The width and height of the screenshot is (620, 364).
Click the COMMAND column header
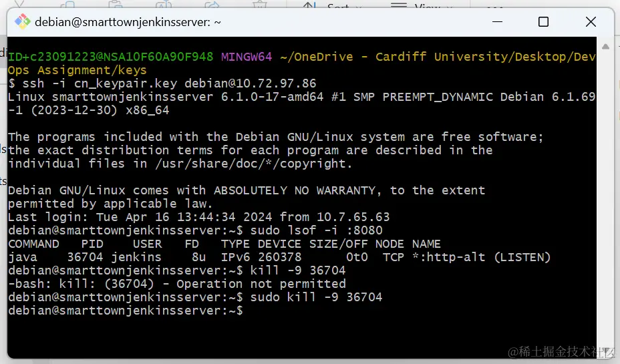click(33, 244)
